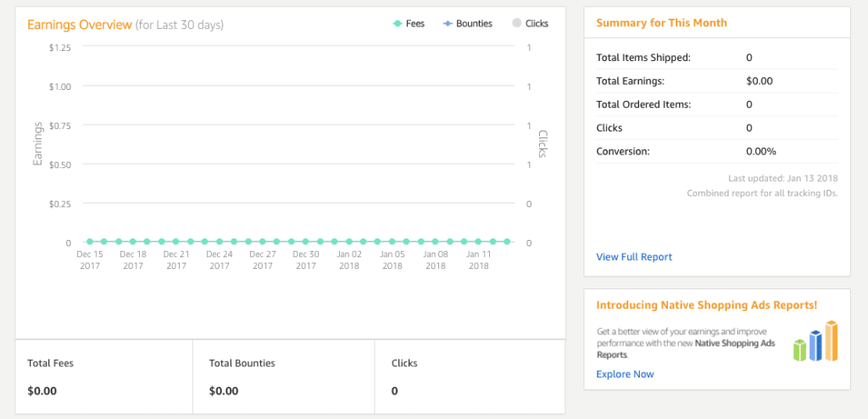Toggle the Bounties series in chart legend
The width and height of the screenshot is (868, 419).
(467, 24)
